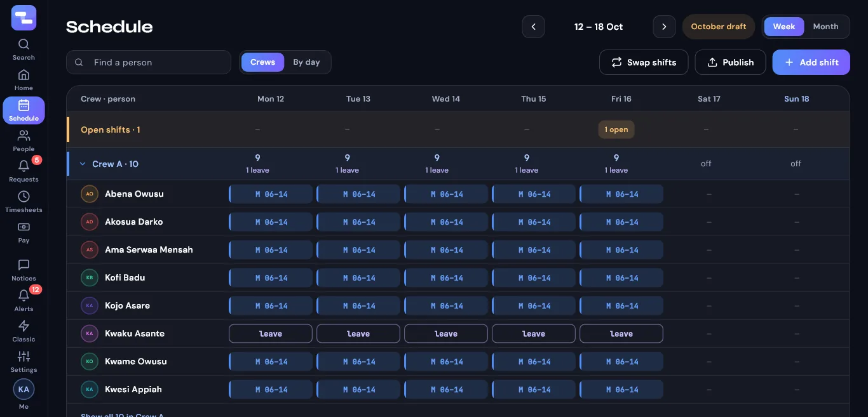Click Kojo Asare's avatar

[x=90, y=306]
